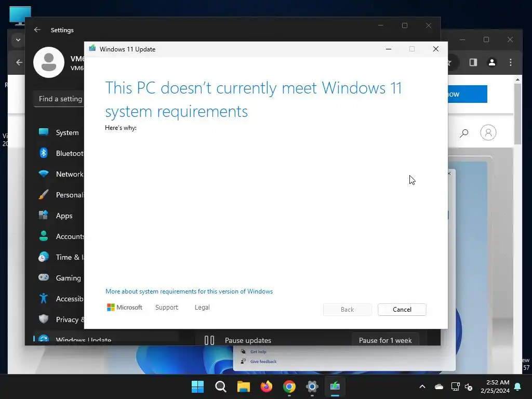Open Chrome three-dot menu
This screenshot has height=399, width=532.
click(511, 62)
